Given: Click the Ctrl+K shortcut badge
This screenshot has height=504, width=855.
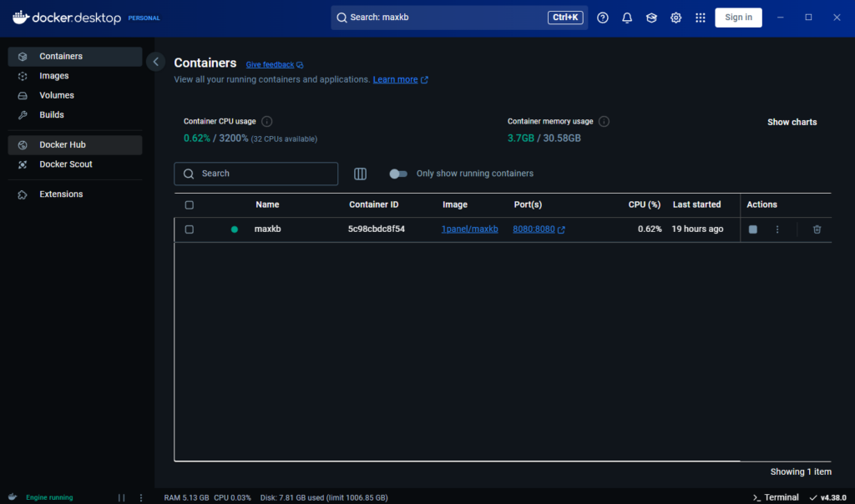Looking at the screenshot, I should point(565,18).
